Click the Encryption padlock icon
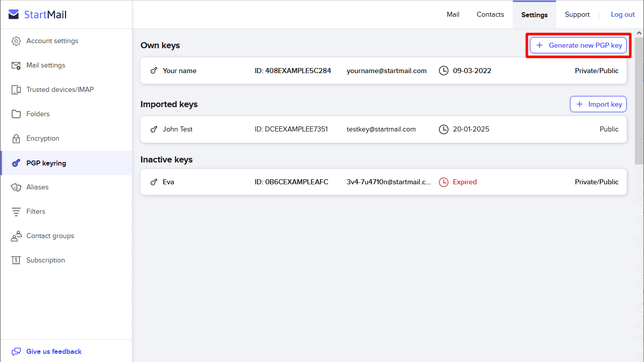This screenshot has width=644, height=362. [x=16, y=139]
